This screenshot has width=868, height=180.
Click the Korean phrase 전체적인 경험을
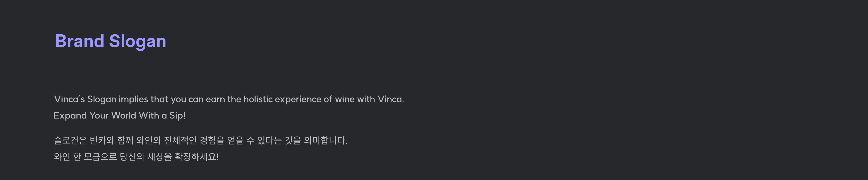[x=194, y=140]
